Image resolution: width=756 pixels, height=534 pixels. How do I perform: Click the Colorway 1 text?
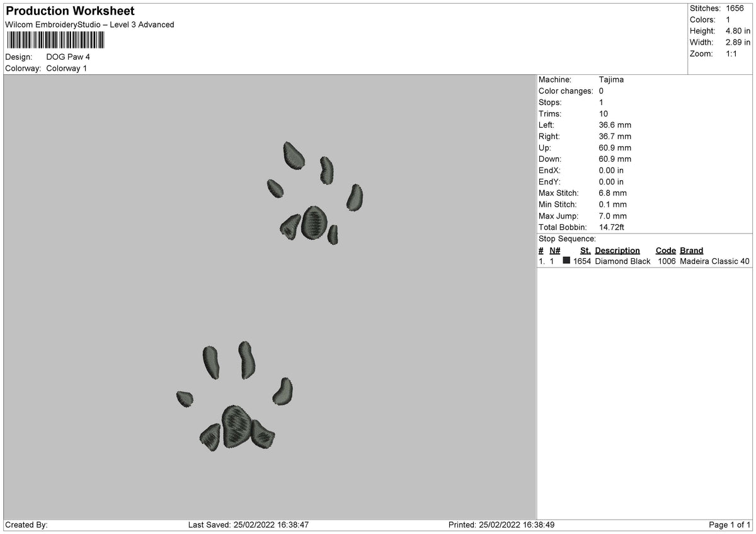click(x=67, y=68)
